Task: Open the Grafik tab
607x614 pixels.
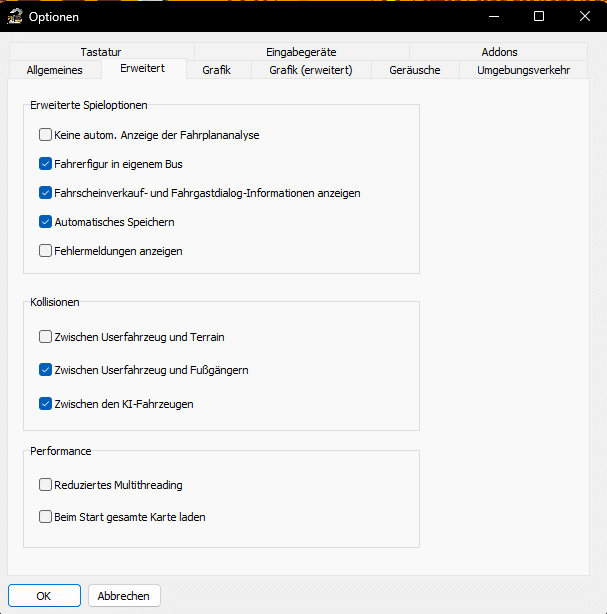Action: [x=216, y=70]
